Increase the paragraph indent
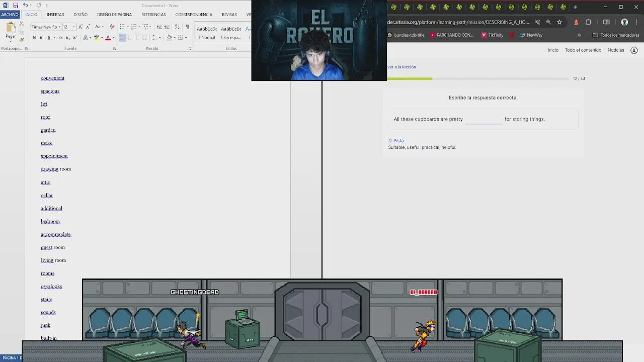644x362 pixels. (167, 27)
